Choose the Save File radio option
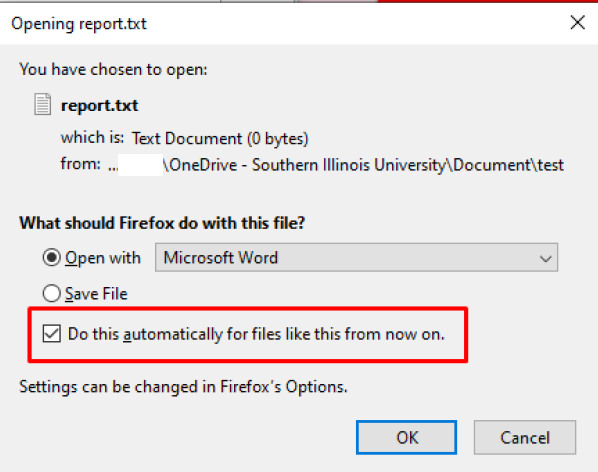The height and width of the screenshot is (472, 598). pyautogui.click(x=51, y=294)
